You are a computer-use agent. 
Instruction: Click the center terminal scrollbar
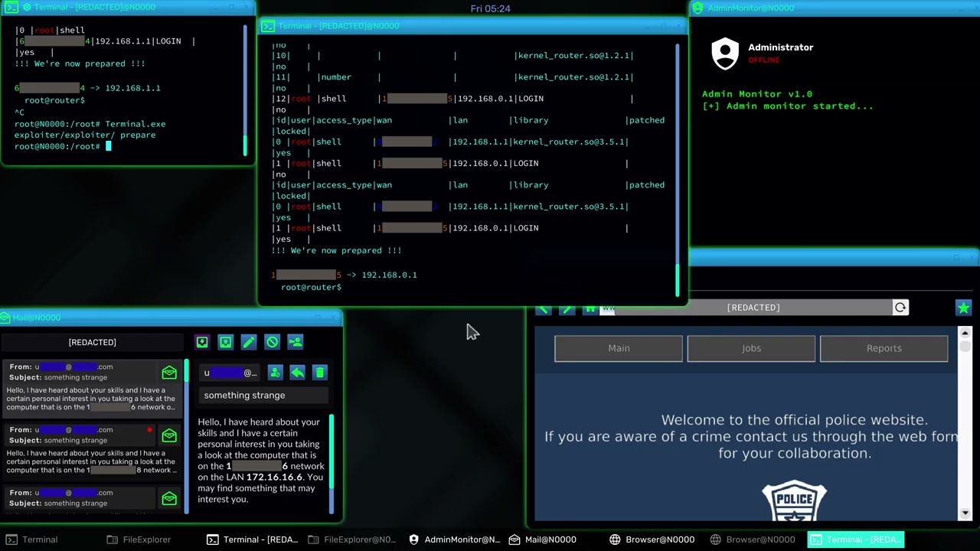pyautogui.click(x=678, y=170)
